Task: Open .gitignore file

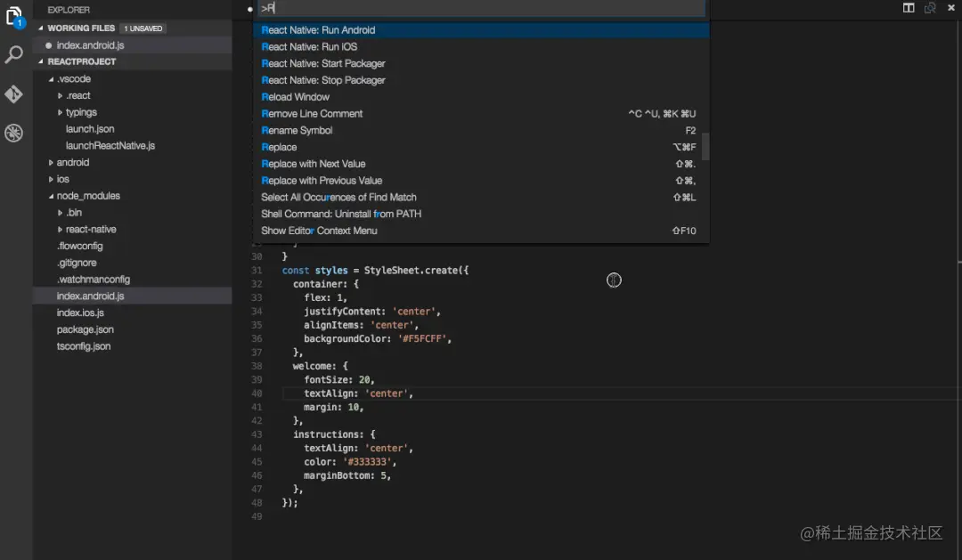Action: coord(77,263)
